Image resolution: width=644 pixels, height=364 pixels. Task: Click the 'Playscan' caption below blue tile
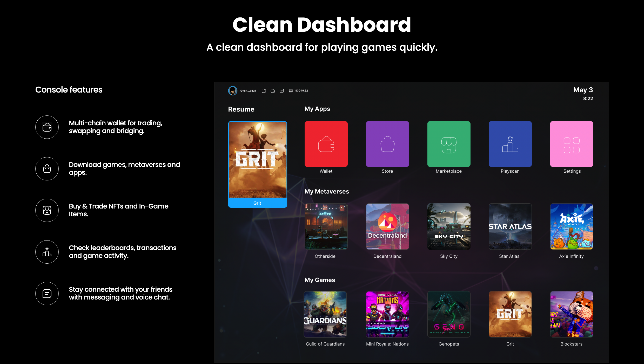coord(510,171)
